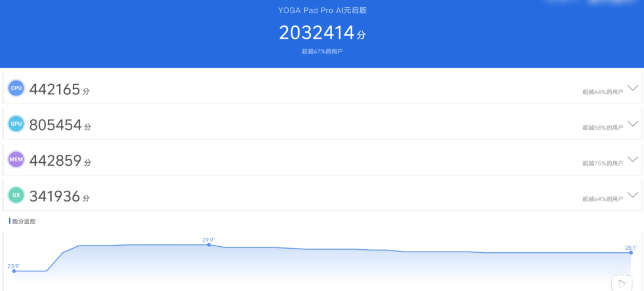Open the MEM 442859 score row
The image size is (644, 291).
click(x=322, y=160)
